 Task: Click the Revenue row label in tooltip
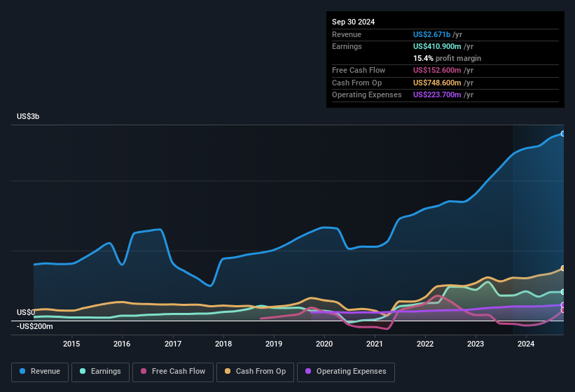pyautogui.click(x=347, y=34)
